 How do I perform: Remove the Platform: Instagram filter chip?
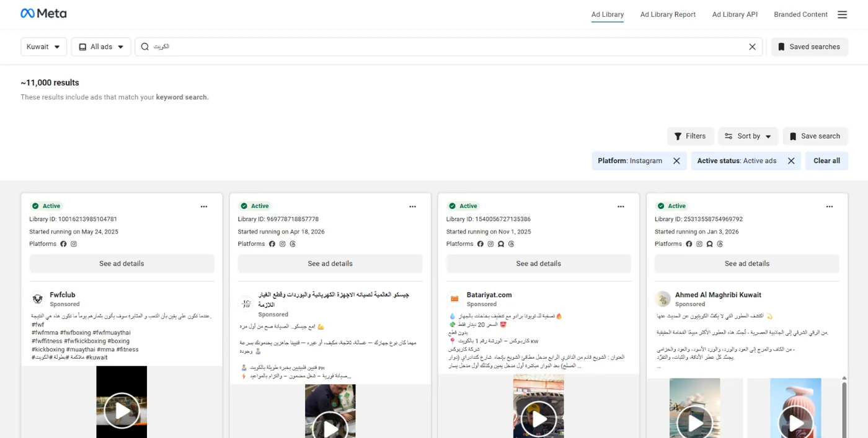click(676, 160)
